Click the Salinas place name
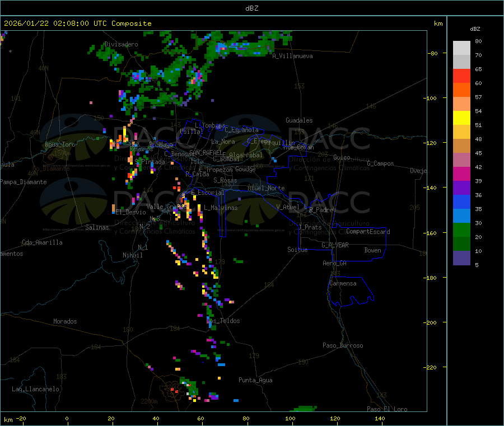Image resolution: width=504 pixels, height=426 pixels. coord(97,227)
